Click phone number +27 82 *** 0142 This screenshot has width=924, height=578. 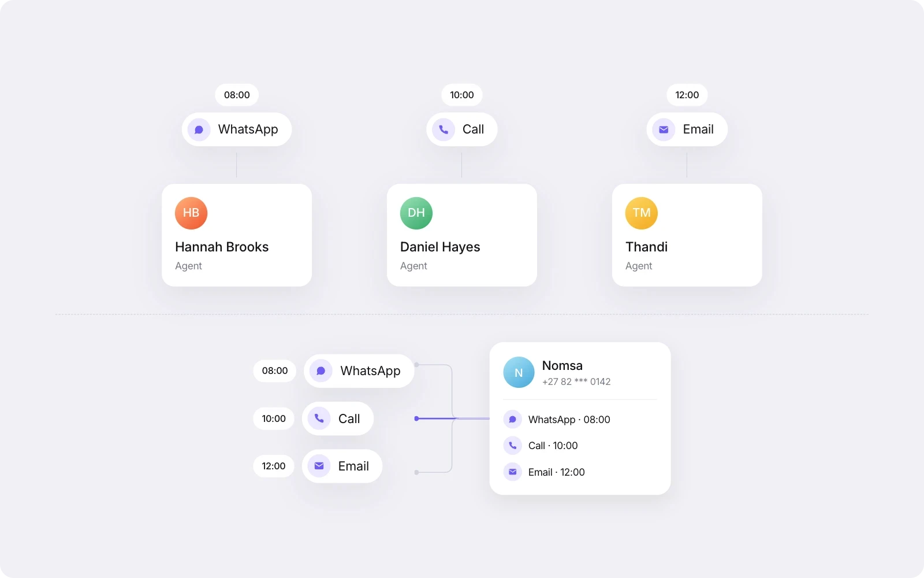point(576,381)
